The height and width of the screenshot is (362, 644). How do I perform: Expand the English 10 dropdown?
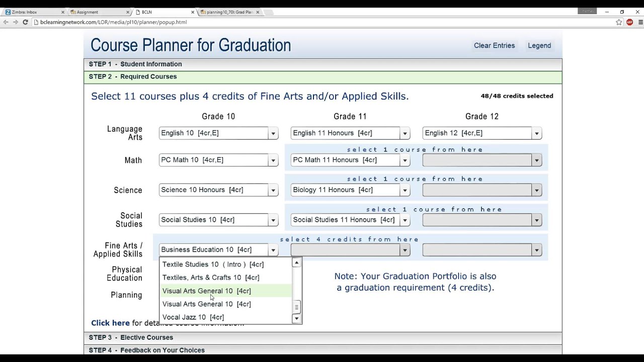click(x=273, y=133)
